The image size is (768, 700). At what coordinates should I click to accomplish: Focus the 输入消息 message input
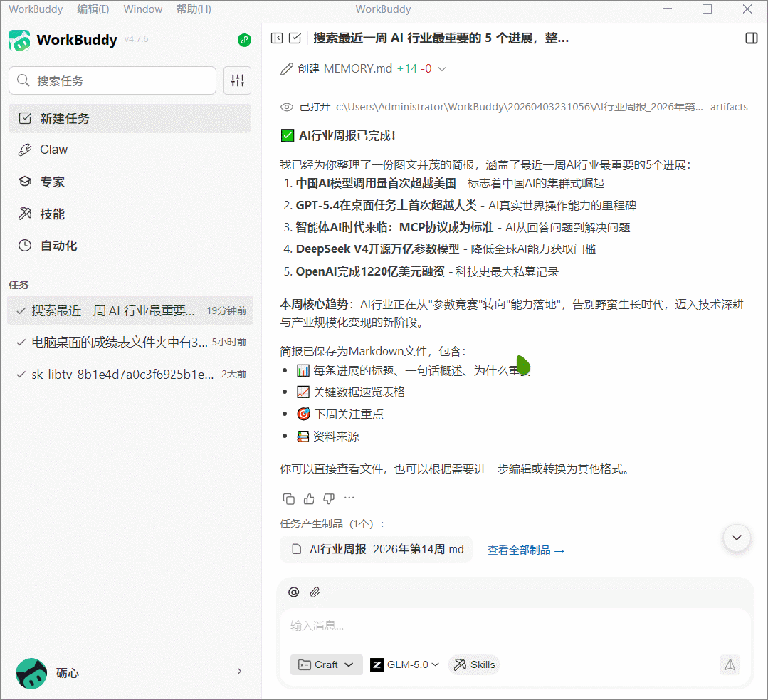click(x=515, y=626)
